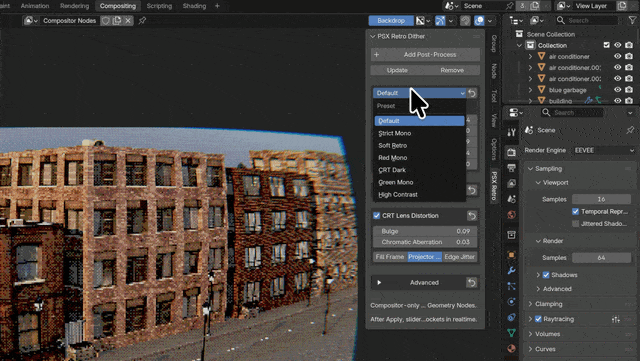This screenshot has height=361, width=640.
Task: Toggle the Backdrop button
Action: pyautogui.click(x=391, y=20)
